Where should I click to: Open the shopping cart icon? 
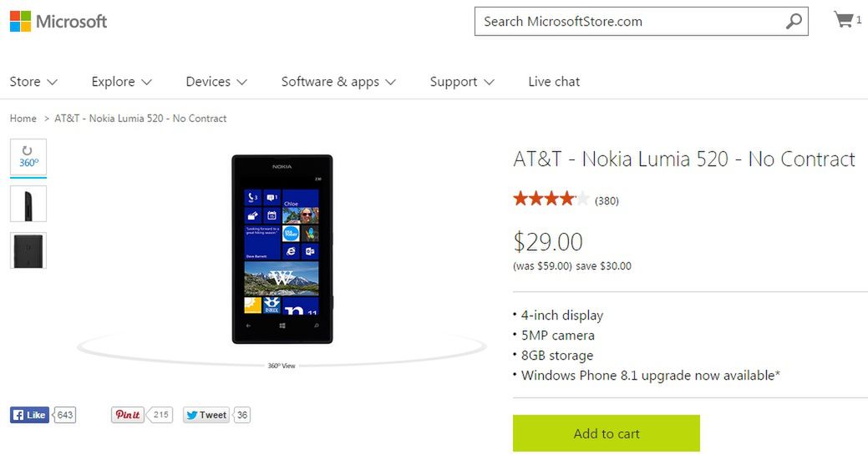coord(844,20)
